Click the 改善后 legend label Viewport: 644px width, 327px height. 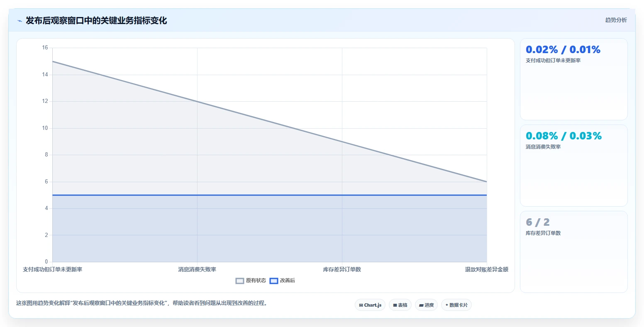coord(288,281)
